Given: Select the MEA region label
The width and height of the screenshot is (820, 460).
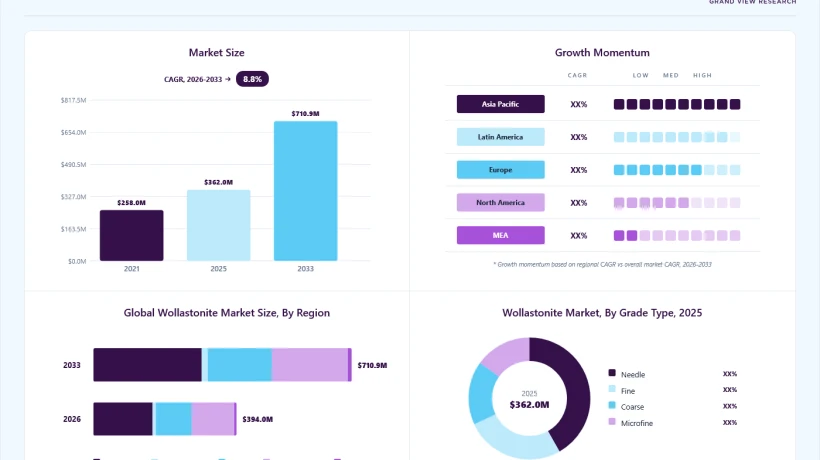Looking at the screenshot, I should tap(500, 235).
